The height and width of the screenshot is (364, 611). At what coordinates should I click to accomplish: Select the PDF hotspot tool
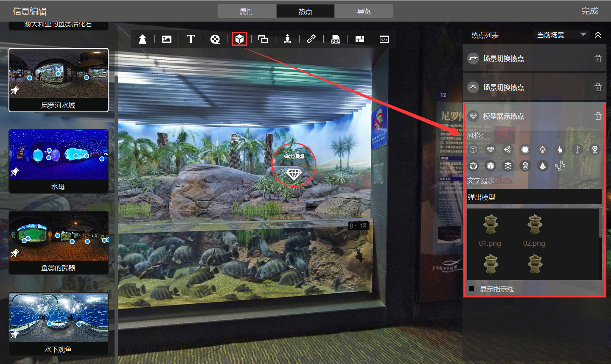[x=336, y=39]
